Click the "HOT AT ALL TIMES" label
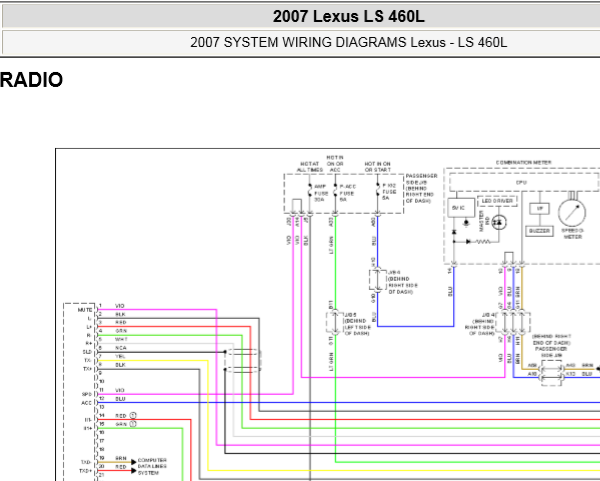Screen dimensions: 600x481 click(x=310, y=167)
